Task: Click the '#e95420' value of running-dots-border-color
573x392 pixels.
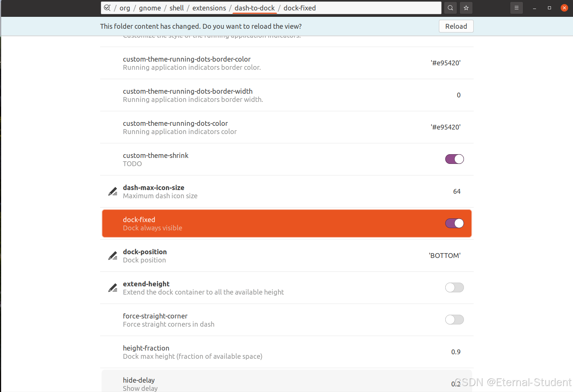Action: 446,63
